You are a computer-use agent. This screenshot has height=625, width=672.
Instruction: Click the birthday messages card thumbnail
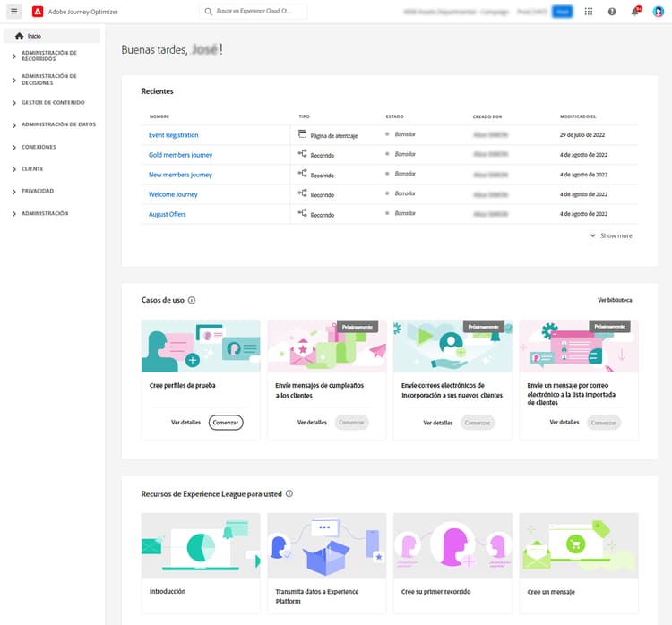[326, 347]
